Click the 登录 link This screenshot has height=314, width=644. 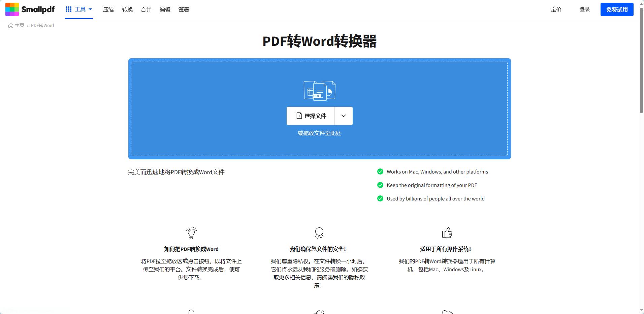[x=584, y=9]
